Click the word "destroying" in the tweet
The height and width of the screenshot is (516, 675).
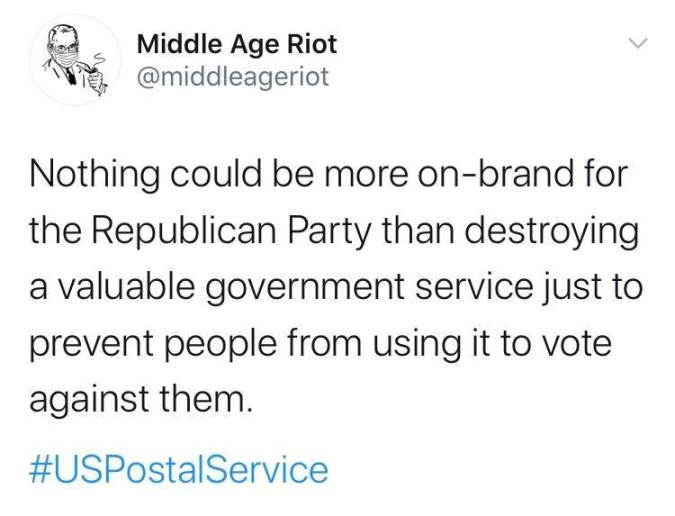pyautogui.click(x=551, y=232)
